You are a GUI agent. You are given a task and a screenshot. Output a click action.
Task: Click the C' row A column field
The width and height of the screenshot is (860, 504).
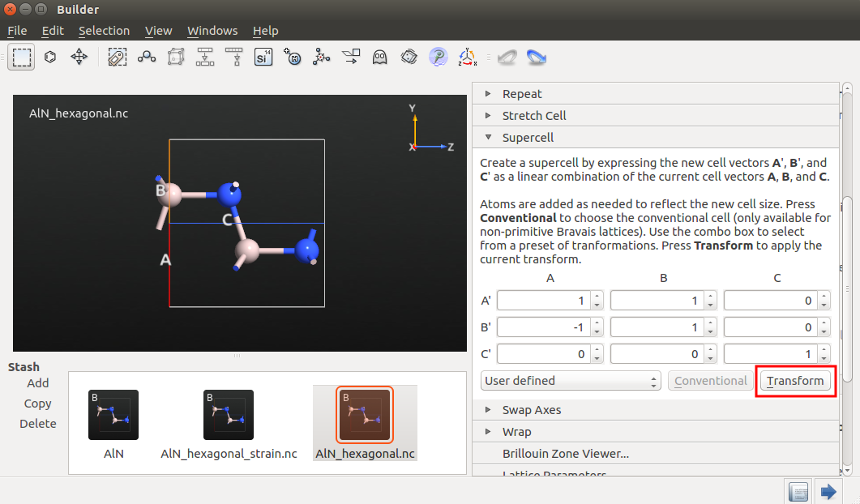(544, 354)
